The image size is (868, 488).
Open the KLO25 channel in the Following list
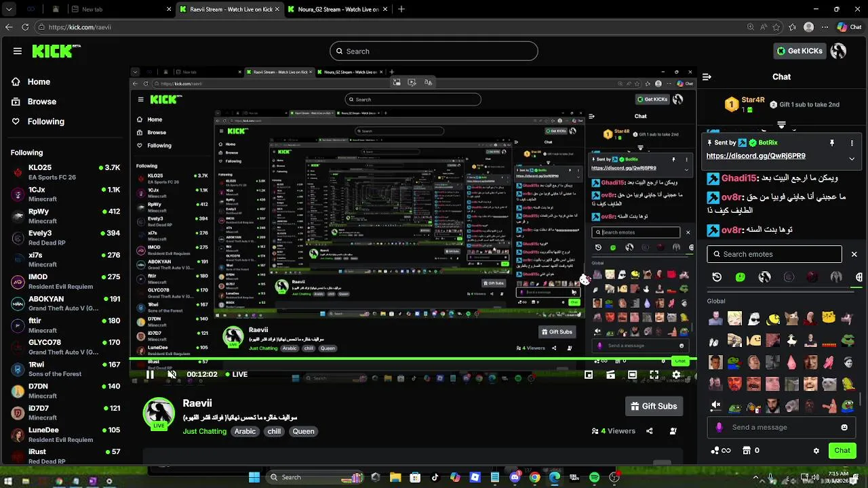tap(65, 172)
